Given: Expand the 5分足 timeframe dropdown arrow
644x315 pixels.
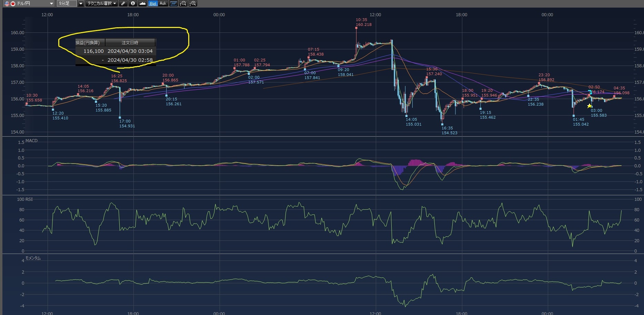Looking at the screenshot, I should click(x=81, y=3).
